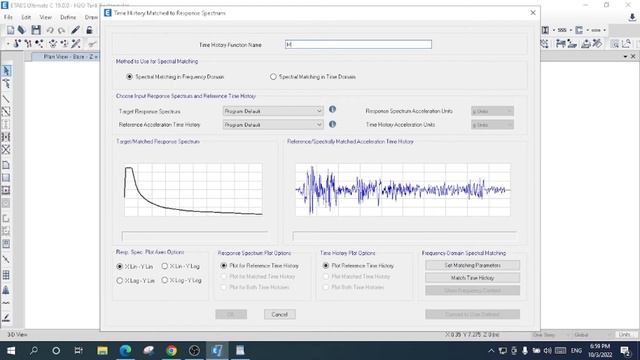Click the acceleration time history waveform plot
This screenshot has height=360, width=640.
pyautogui.click(x=403, y=190)
